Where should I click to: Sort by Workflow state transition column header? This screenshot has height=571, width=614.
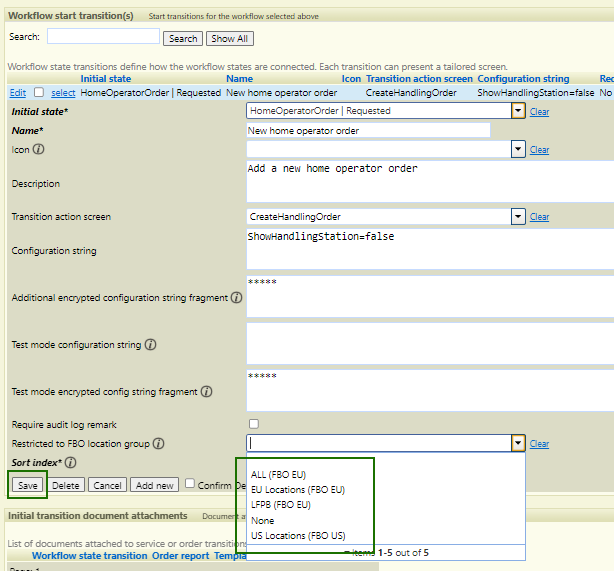[90, 556]
